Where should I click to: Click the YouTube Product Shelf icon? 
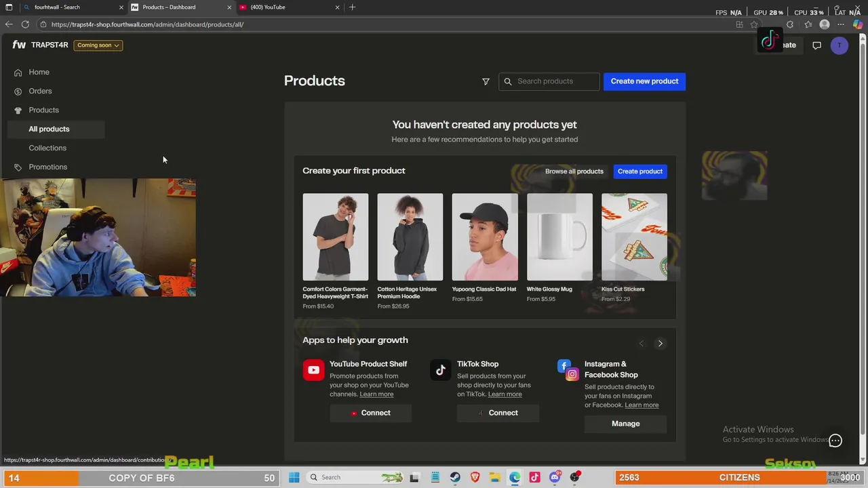(x=313, y=370)
